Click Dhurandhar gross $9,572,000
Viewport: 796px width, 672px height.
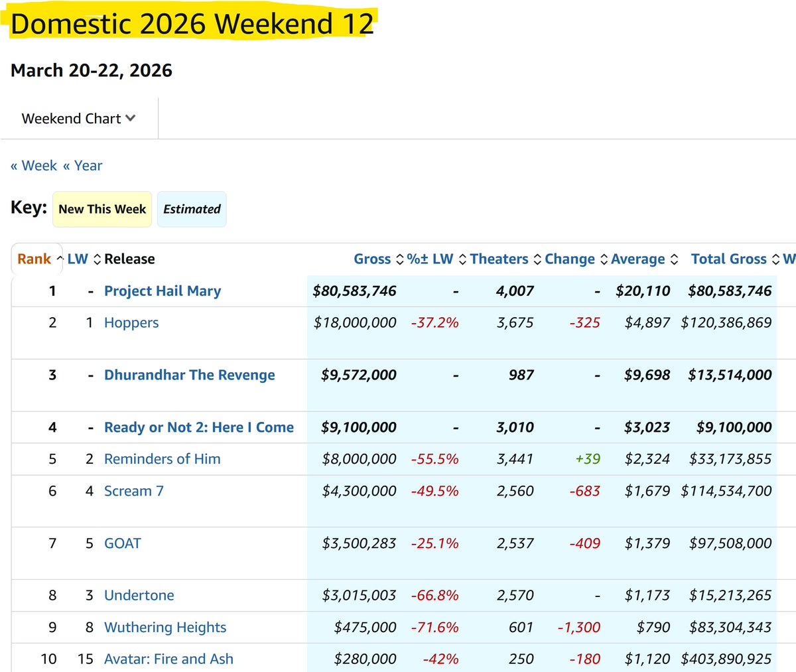(x=359, y=375)
